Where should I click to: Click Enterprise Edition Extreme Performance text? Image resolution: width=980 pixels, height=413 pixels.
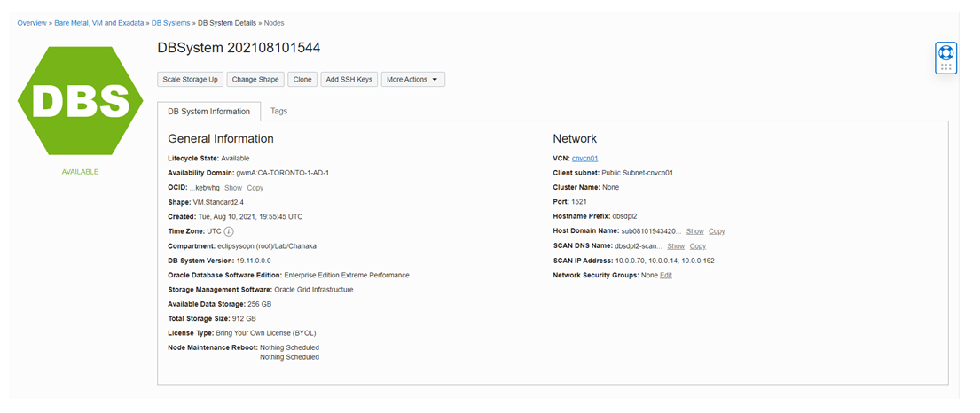tap(347, 275)
